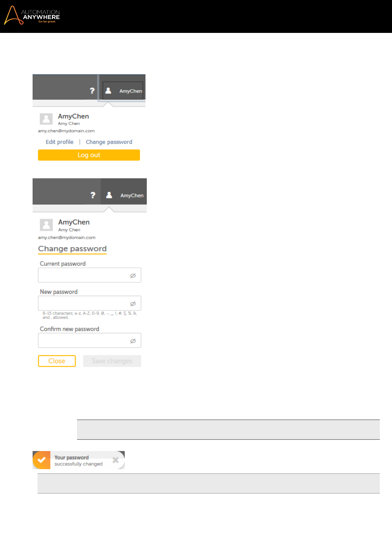Open the Change password link
Image resolution: width=392 pixels, height=554 pixels.
109,142
